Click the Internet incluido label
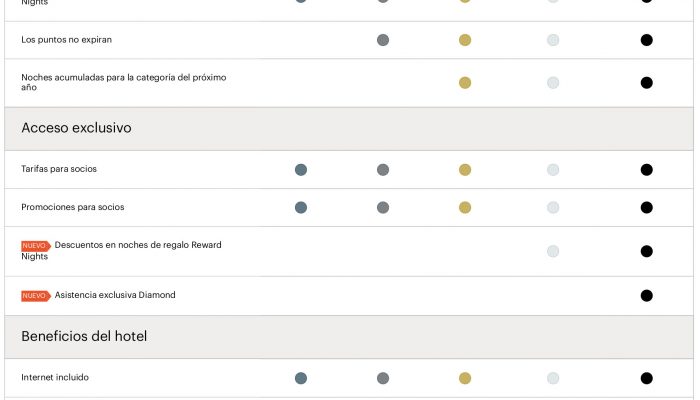 [55, 377]
